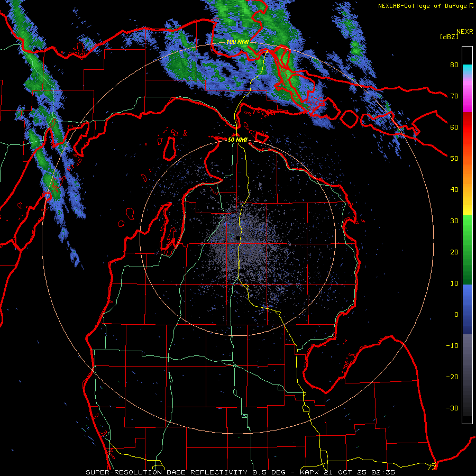Click the 0 value on the dBZ scale

pos(456,315)
